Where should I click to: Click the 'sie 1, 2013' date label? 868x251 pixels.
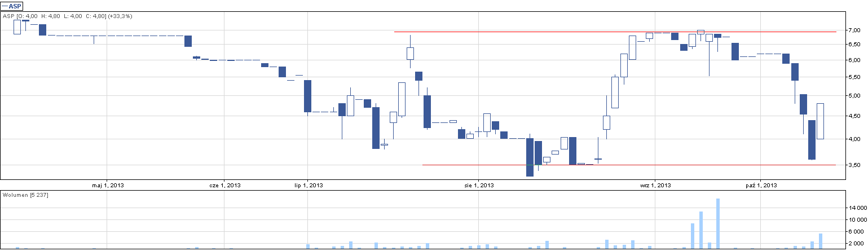pyautogui.click(x=479, y=185)
